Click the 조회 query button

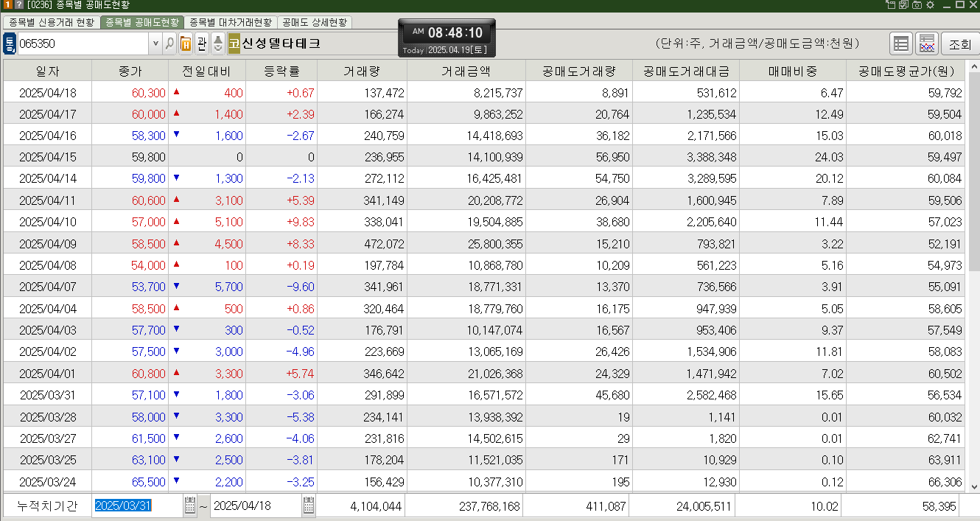click(959, 43)
